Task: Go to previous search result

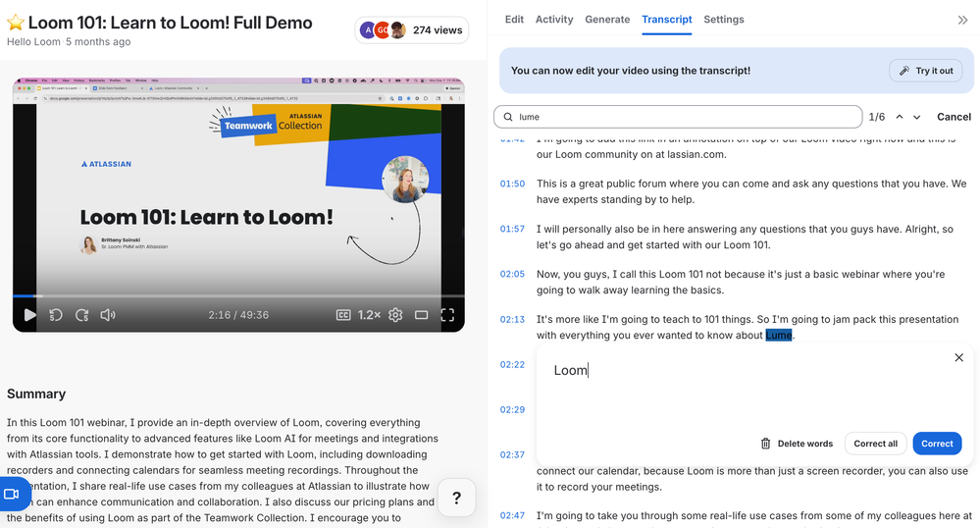Action: tap(900, 117)
